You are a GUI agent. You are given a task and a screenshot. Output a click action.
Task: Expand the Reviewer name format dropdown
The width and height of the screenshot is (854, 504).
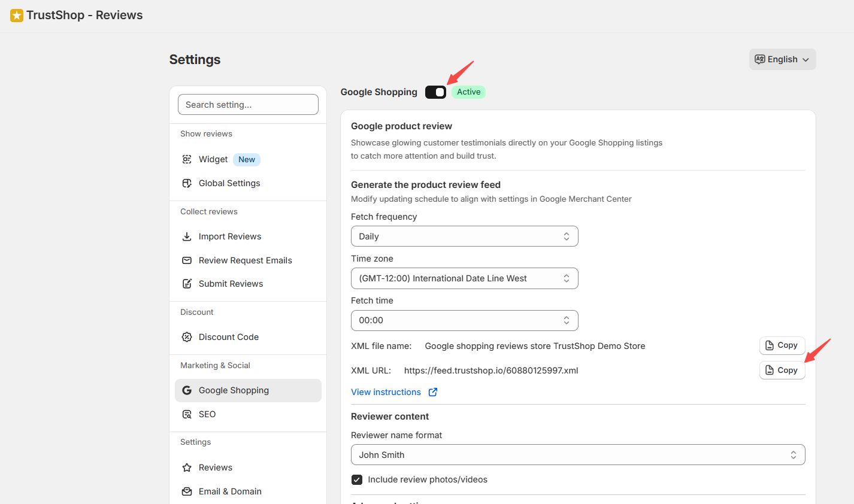[x=577, y=455]
